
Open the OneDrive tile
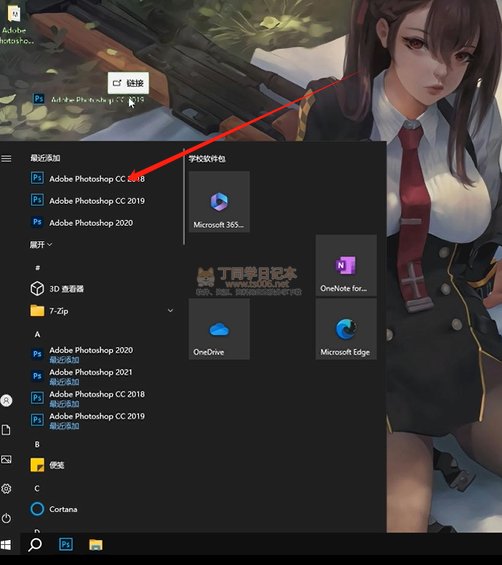[219, 329]
